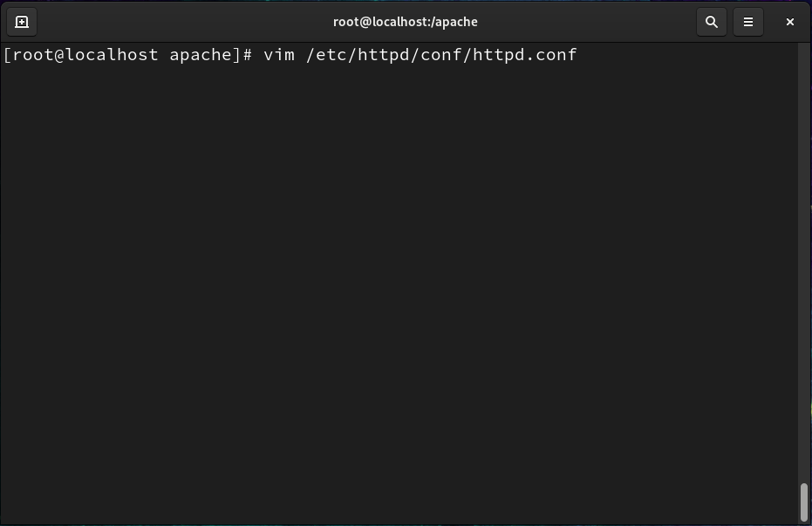812x526 pixels.
Task: Click the etc segment of the file path
Action: (331, 55)
